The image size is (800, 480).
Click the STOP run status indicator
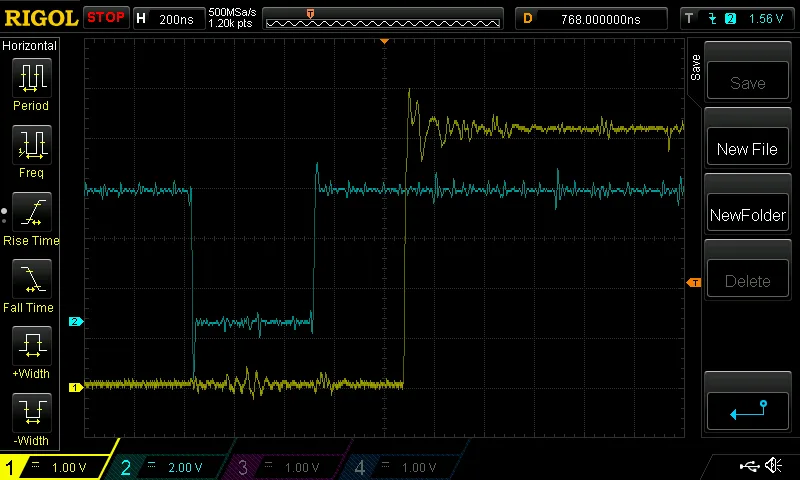pos(106,18)
